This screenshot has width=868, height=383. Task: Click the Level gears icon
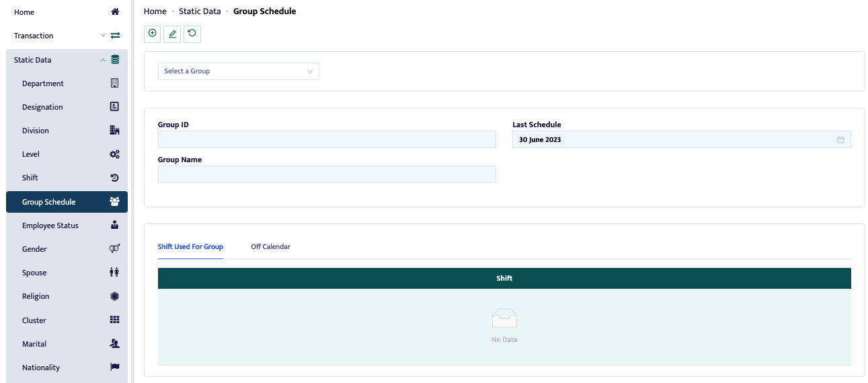point(114,154)
